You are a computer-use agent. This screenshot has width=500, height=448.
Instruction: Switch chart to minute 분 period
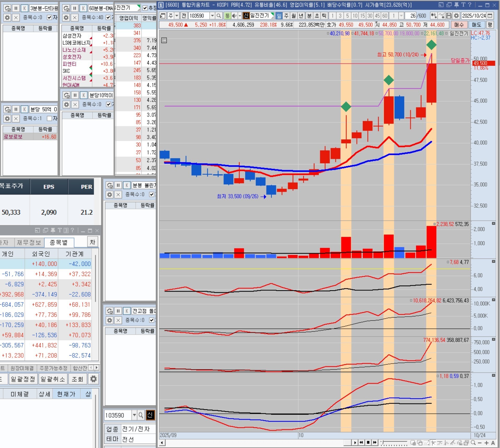pos(309,16)
